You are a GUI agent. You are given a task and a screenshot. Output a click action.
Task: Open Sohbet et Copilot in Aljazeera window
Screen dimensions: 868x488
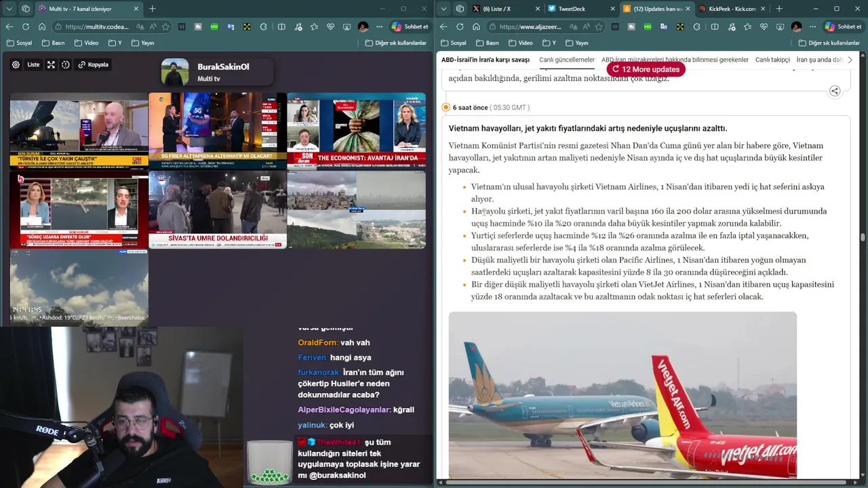(843, 26)
